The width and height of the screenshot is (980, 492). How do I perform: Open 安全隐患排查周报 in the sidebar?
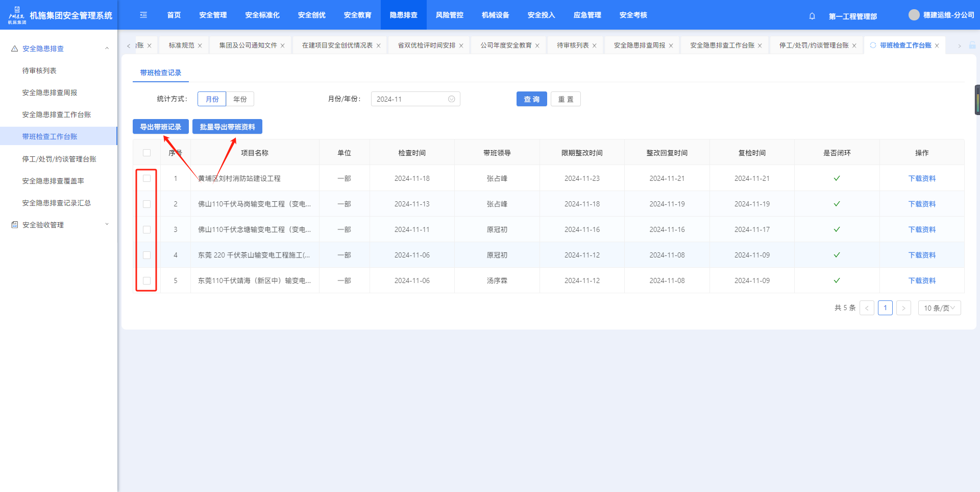50,92
